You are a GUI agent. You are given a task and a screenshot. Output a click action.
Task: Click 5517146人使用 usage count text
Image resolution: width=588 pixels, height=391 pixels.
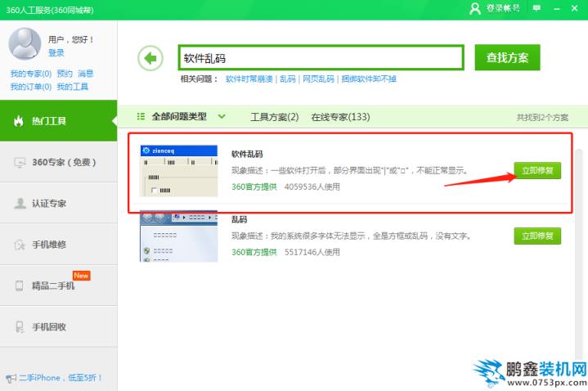click(312, 252)
